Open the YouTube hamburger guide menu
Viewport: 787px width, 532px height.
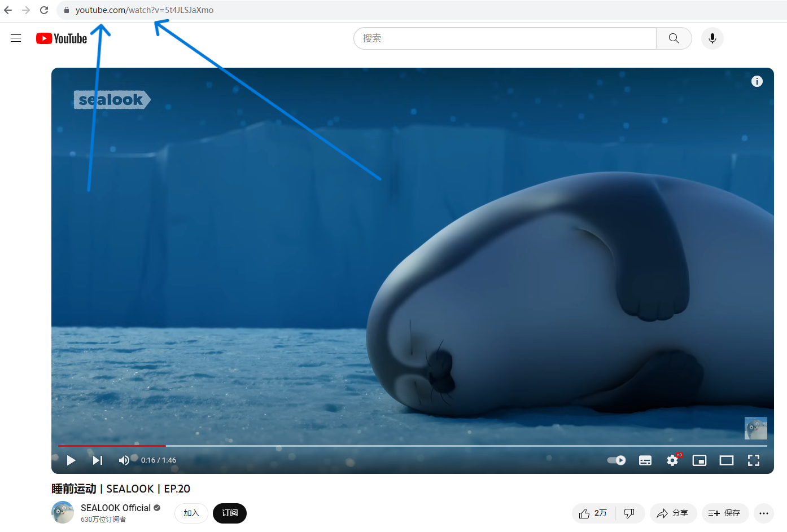(x=16, y=38)
